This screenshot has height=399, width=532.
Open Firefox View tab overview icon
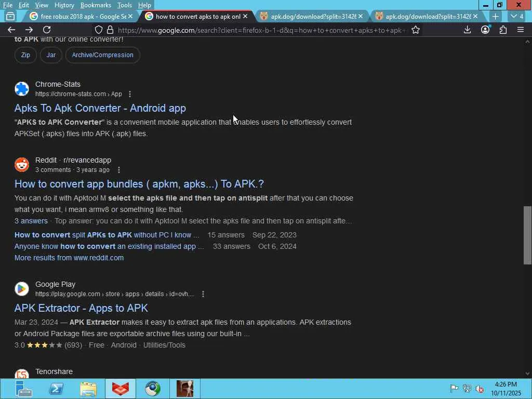coord(10,16)
